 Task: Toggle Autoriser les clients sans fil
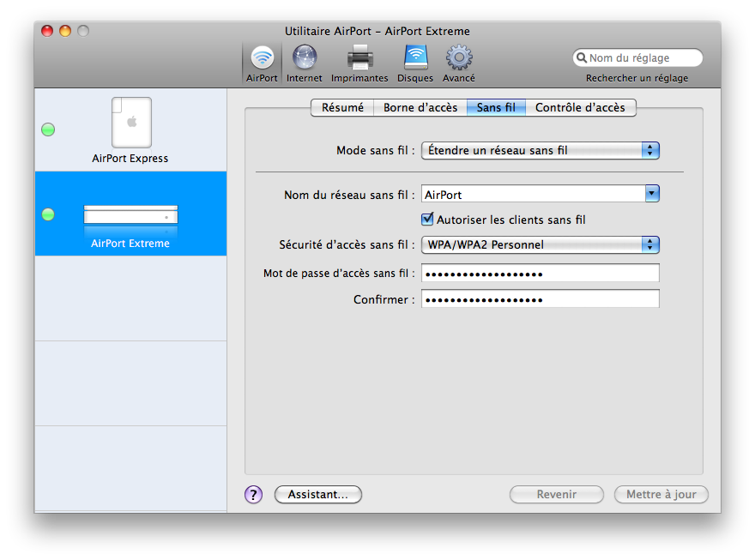[428, 220]
